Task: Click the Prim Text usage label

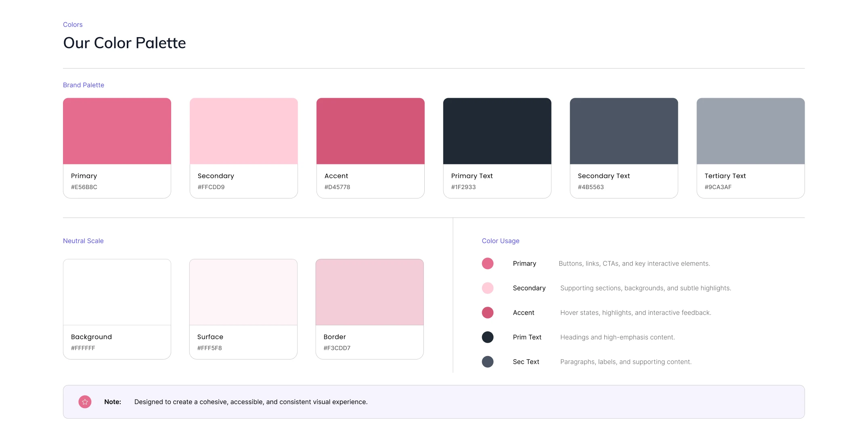Action: tap(527, 337)
